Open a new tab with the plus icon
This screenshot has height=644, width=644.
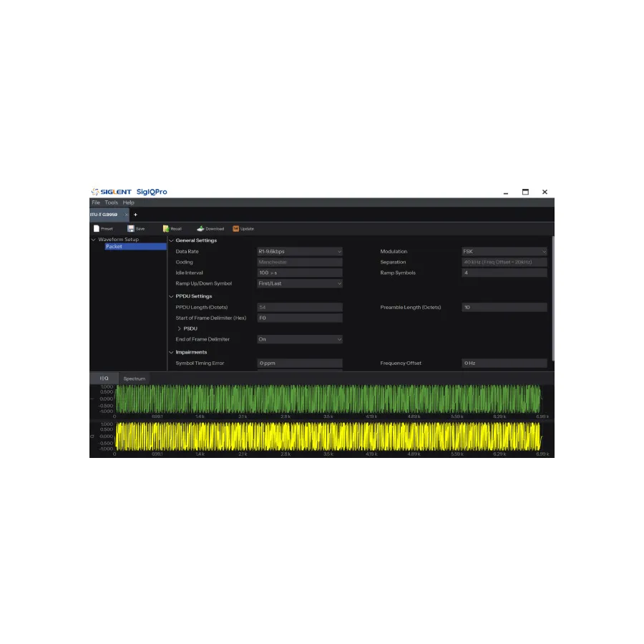135,214
